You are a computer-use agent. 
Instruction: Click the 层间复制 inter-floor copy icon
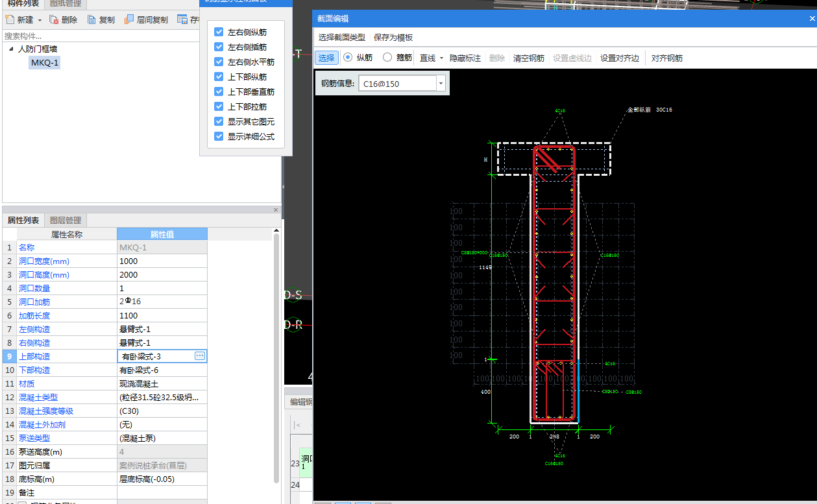tap(129, 20)
